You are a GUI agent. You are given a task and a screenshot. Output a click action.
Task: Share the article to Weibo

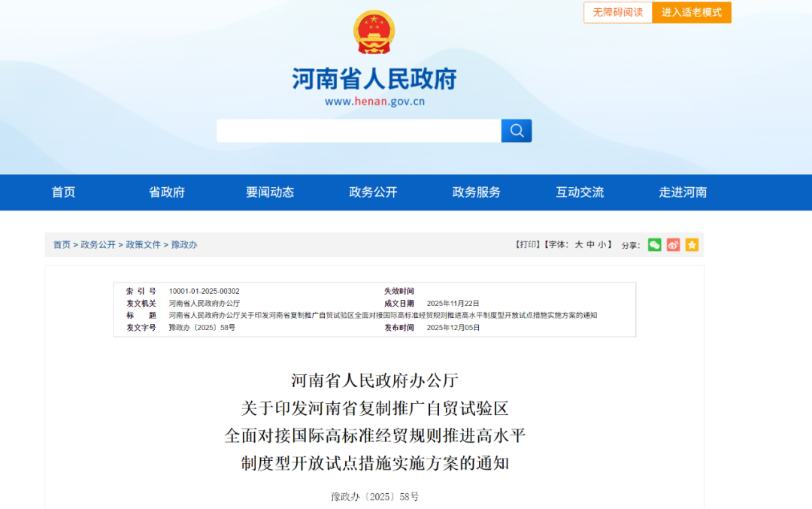tap(673, 244)
